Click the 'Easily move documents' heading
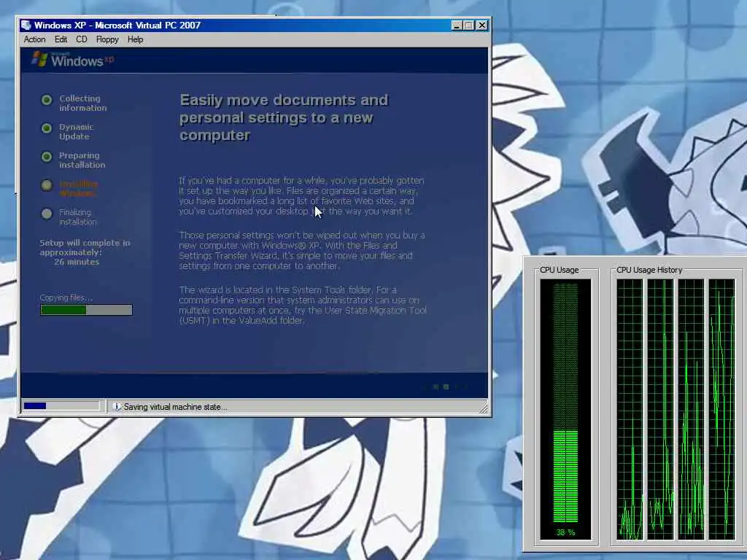This screenshot has width=747, height=560. (284, 117)
